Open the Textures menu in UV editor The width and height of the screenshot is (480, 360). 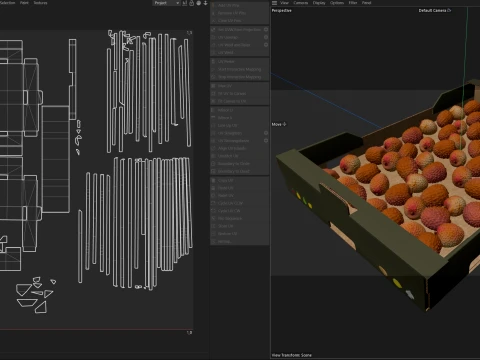coord(40,3)
